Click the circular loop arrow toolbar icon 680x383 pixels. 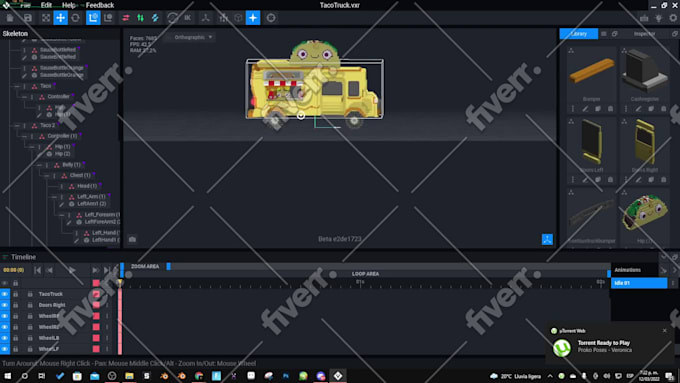pyautogui.click(x=173, y=18)
